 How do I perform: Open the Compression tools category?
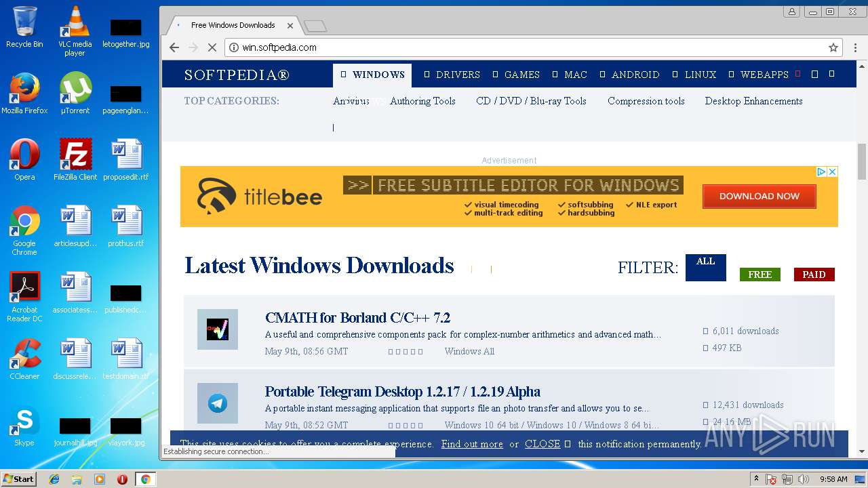[646, 101]
